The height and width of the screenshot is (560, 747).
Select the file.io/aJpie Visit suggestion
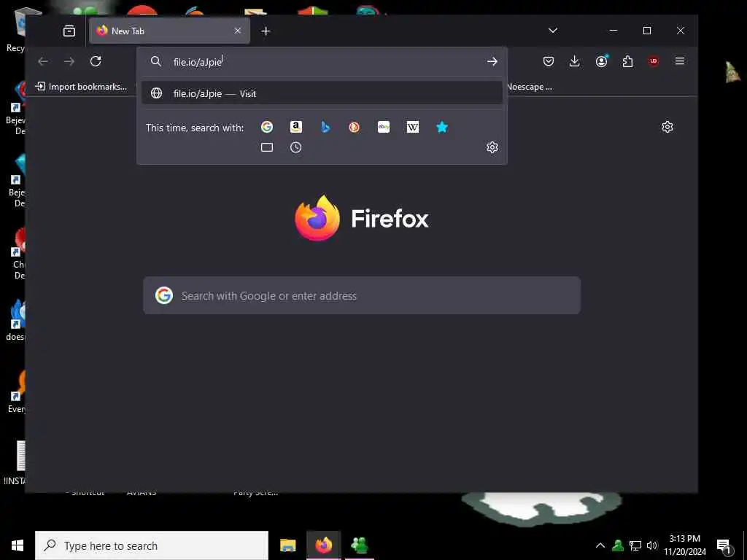(322, 93)
